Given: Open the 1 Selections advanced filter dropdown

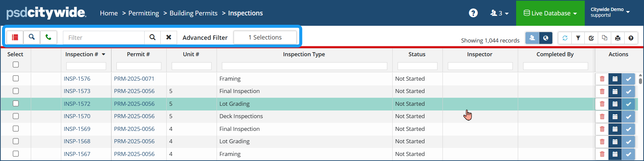Looking at the screenshot, I should pos(265,37).
